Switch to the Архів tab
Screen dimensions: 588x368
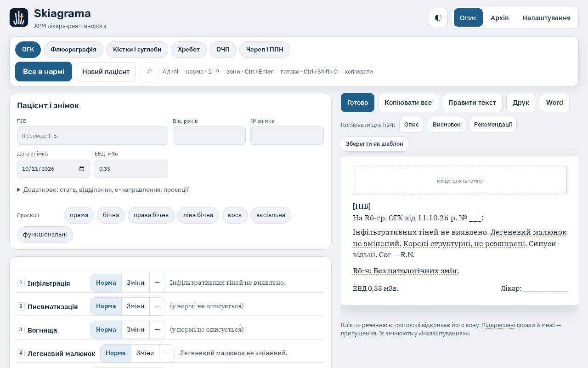coord(499,17)
